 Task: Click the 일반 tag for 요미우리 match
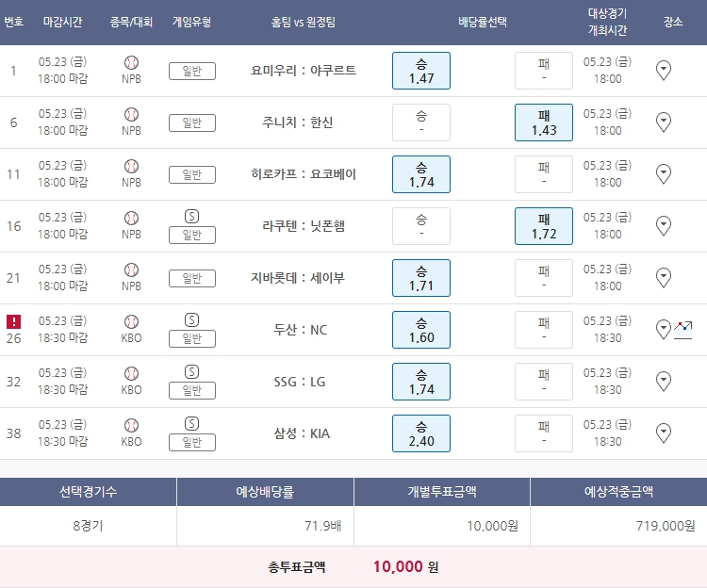click(x=192, y=71)
